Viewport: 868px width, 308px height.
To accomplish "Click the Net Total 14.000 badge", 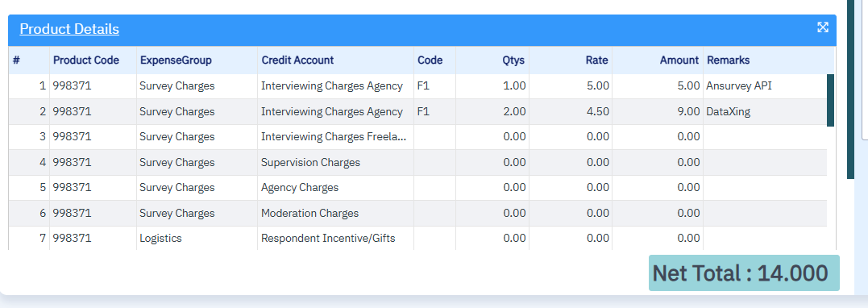I will point(744,273).
